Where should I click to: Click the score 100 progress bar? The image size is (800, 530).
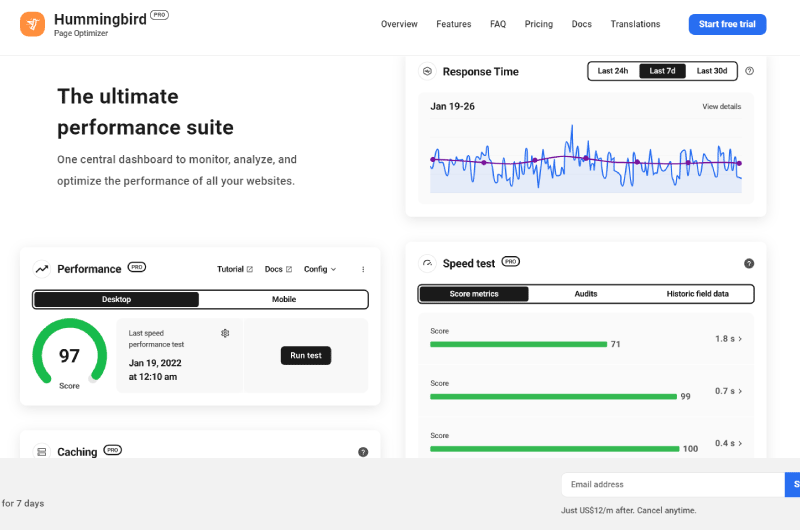[x=555, y=449]
